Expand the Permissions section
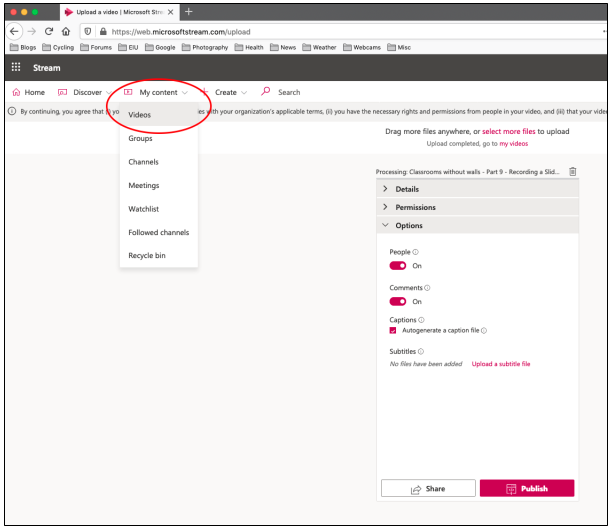 point(415,207)
